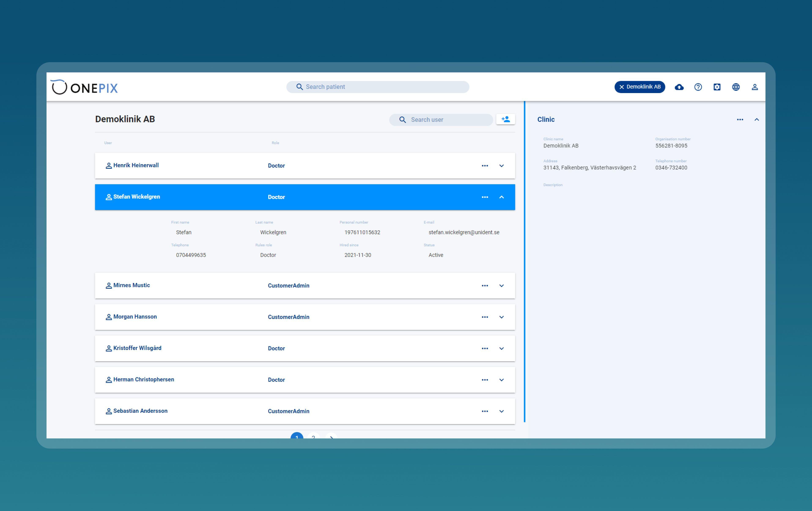Select user Sebastian Andersson

140,411
